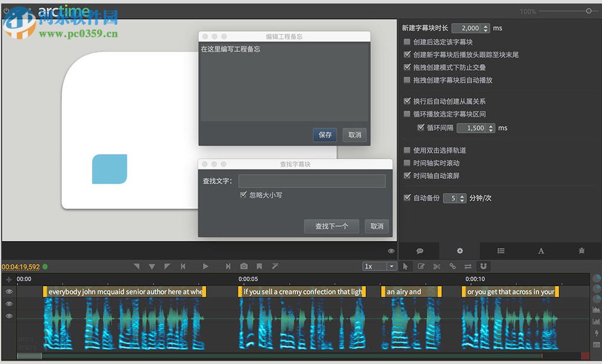
Task: Open the A text style panel tab
Action: pos(540,251)
